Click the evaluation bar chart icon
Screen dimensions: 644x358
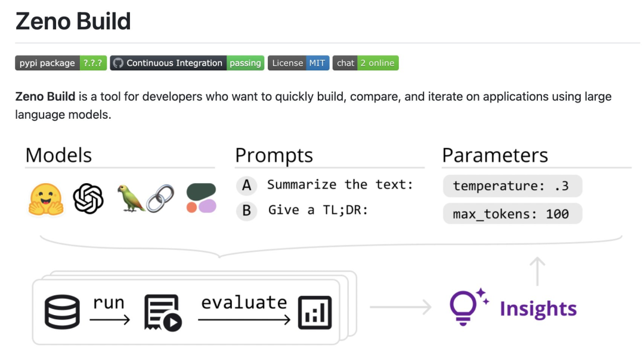pos(315,313)
